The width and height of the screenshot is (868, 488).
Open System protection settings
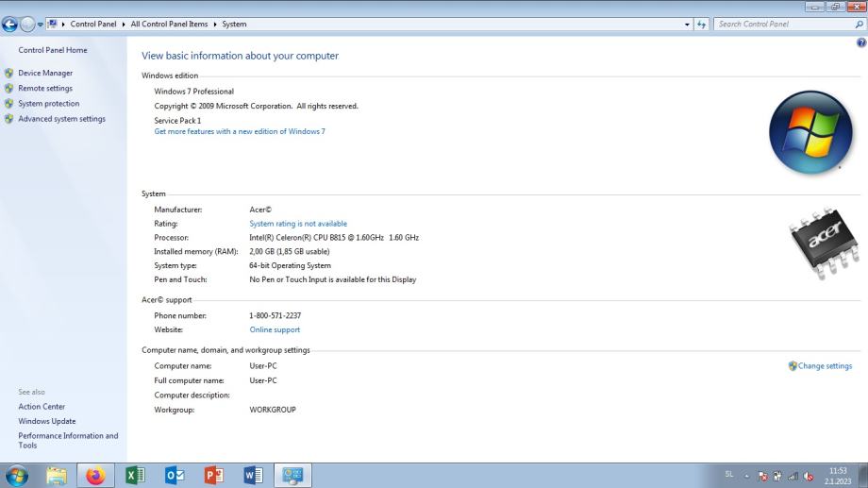(49, 104)
